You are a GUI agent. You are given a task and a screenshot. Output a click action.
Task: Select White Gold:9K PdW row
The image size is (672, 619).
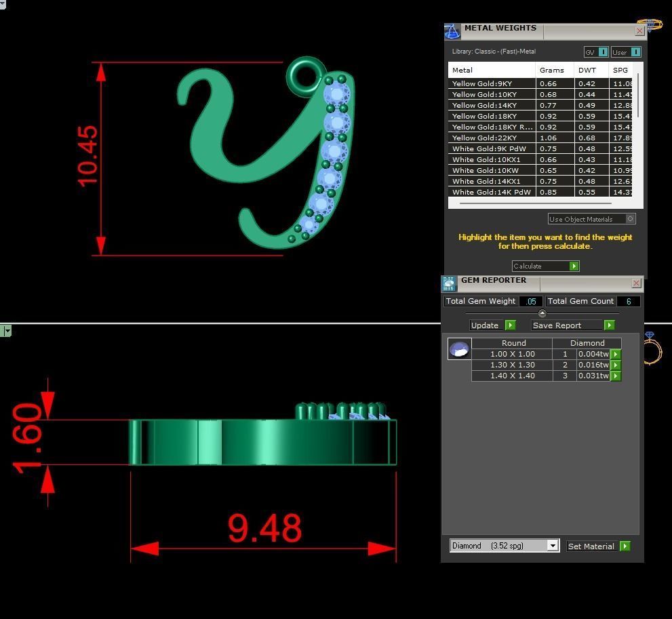[540, 148]
